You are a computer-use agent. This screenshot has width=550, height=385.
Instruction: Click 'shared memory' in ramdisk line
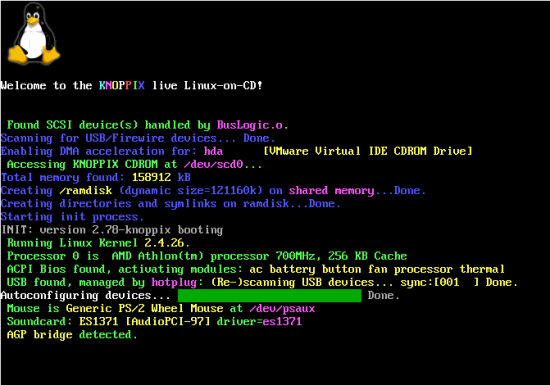point(331,191)
